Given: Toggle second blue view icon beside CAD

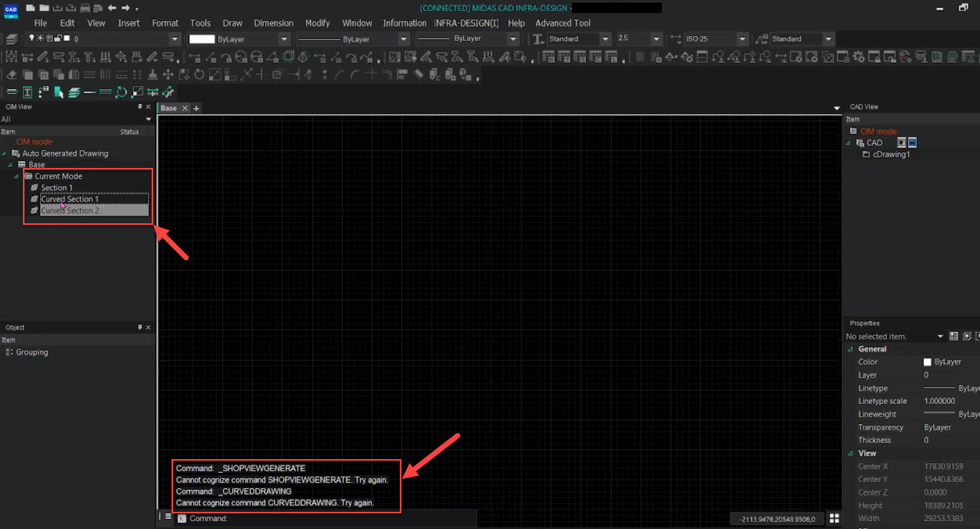Looking at the screenshot, I should [x=912, y=142].
